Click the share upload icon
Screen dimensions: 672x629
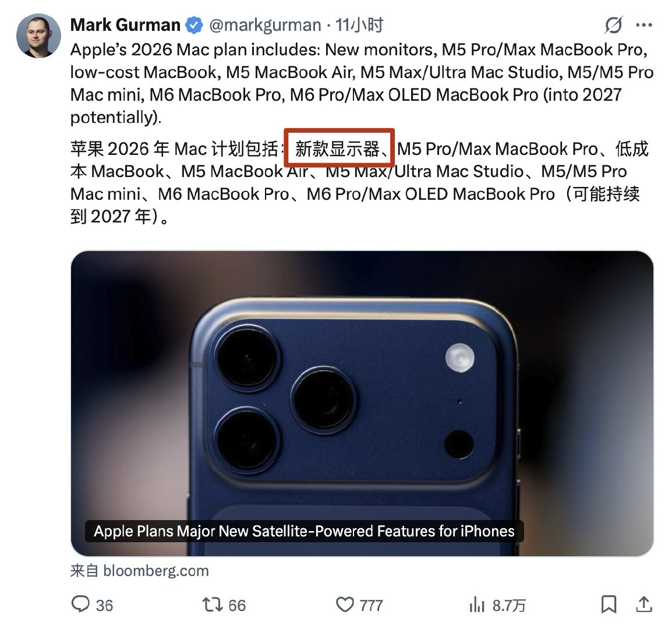pos(643,605)
